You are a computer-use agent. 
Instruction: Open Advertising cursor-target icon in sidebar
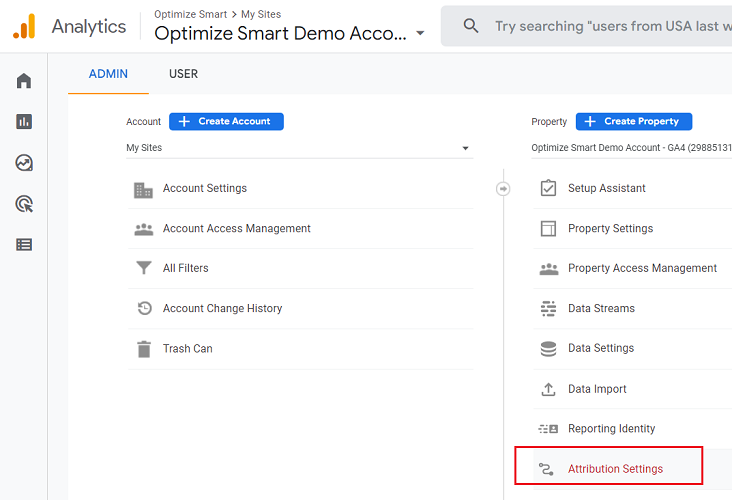[x=24, y=204]
